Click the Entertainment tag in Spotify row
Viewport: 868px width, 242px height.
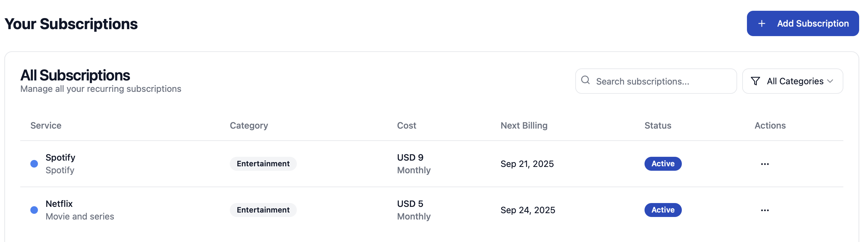click(263, 164)
